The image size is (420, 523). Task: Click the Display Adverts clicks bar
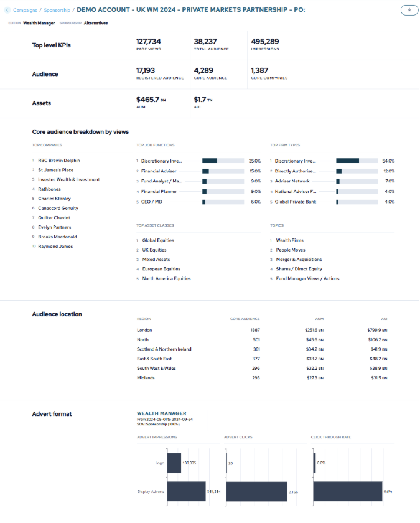click(256, 492)
